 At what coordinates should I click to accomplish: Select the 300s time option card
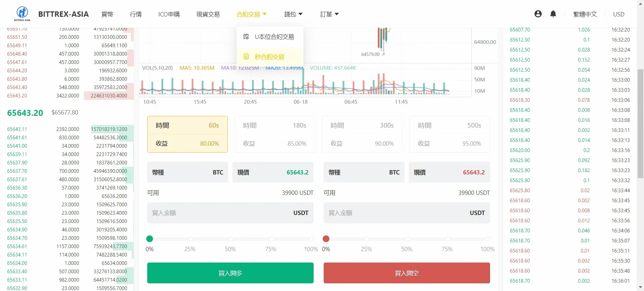click(362, 134)
